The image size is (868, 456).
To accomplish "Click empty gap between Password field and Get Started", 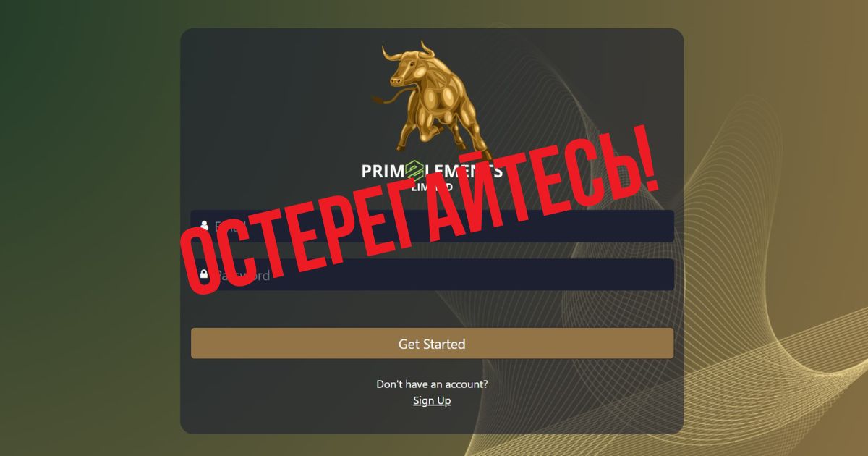I will [x=432, y=309].
